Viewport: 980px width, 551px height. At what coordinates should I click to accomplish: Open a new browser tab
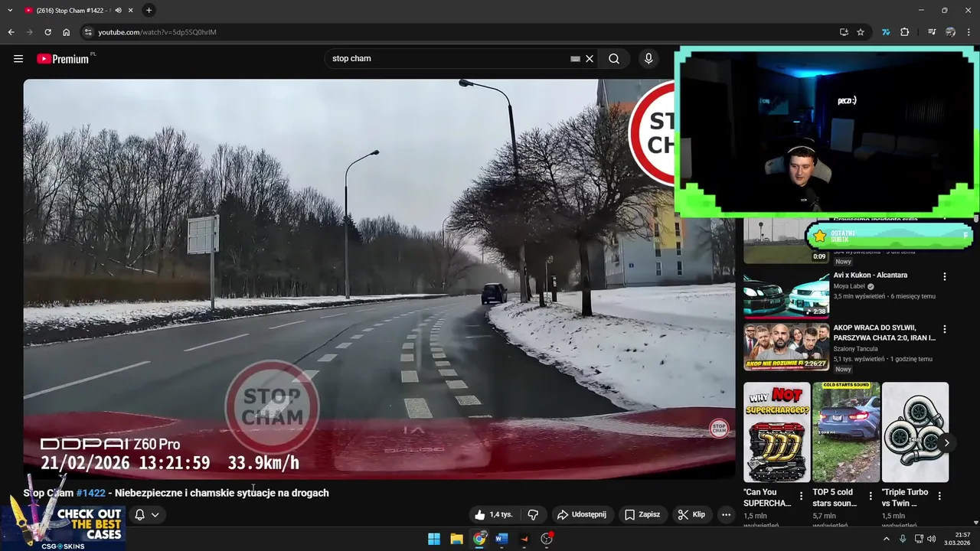point(149,10)
